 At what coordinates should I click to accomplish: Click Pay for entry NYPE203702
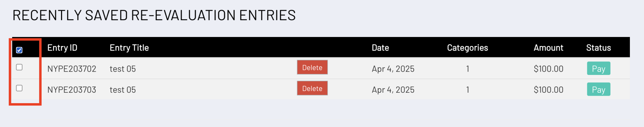tap(599, 69)
